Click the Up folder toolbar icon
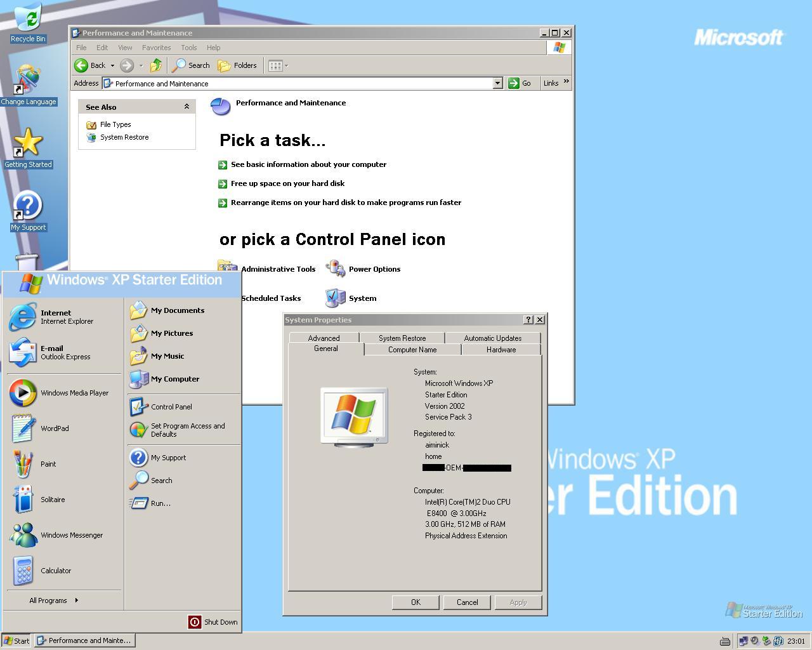 coord(156,65)
